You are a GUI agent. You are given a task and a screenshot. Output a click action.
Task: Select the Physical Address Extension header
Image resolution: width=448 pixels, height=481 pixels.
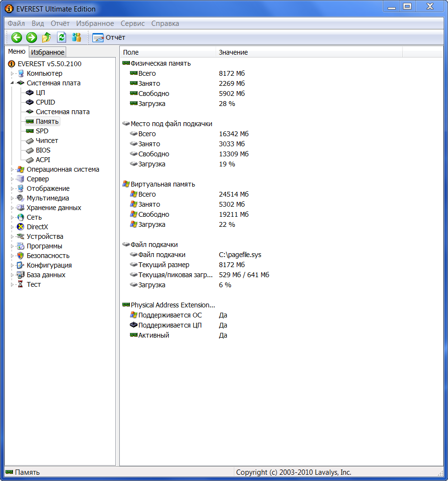tap(172, 305)
